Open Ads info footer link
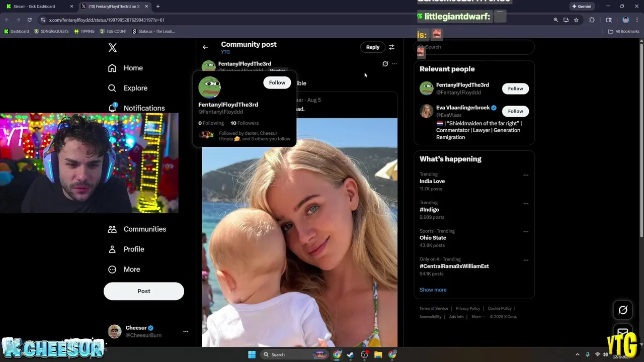 tap(456, 317)
